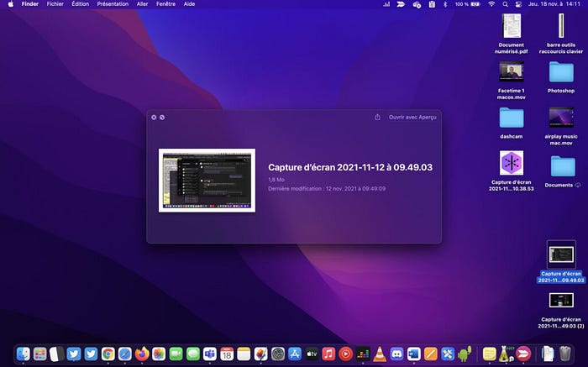Open Spotlight search magnifier in menu bar

pos(505,4)
